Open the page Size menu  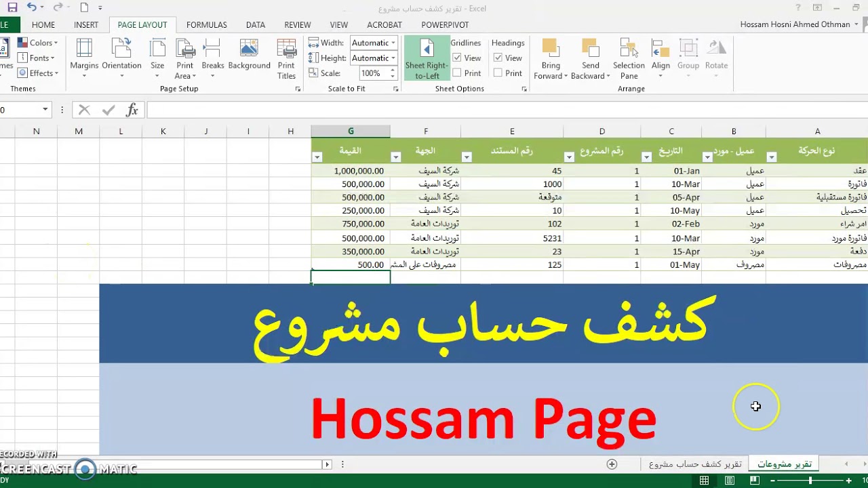pyautogui.click(x=157, y=58)
